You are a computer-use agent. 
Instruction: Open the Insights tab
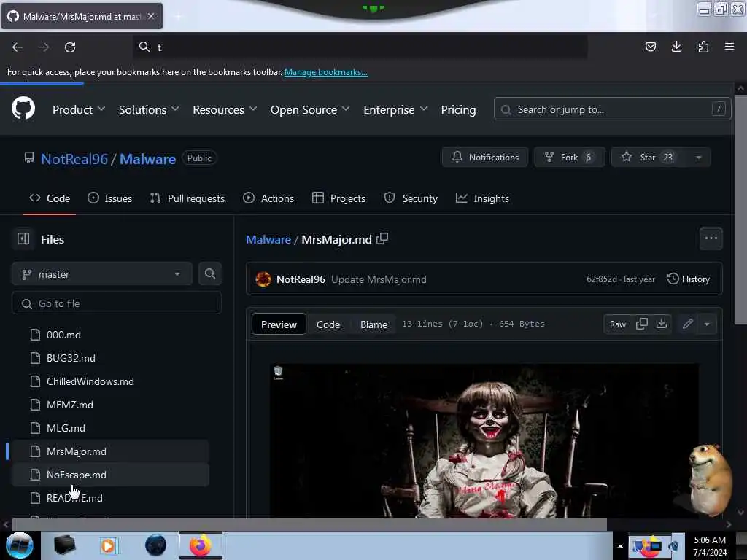pyautogui.click(x=482, y=198)
